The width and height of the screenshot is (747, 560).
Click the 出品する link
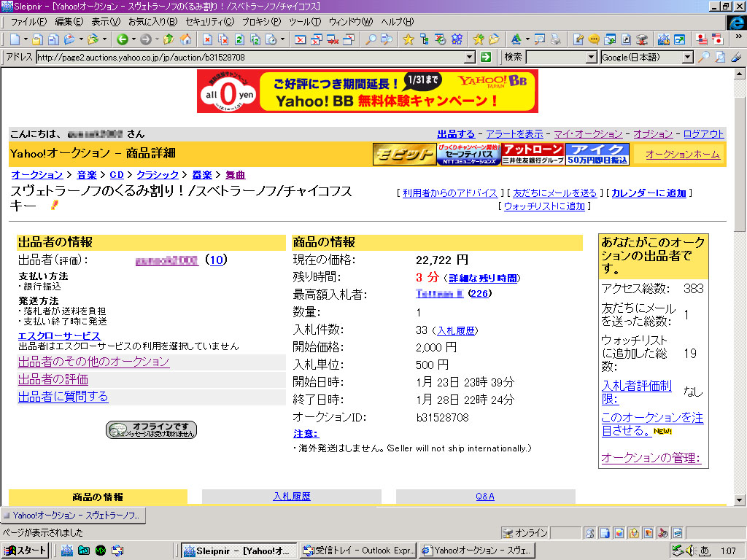[456, 134]
